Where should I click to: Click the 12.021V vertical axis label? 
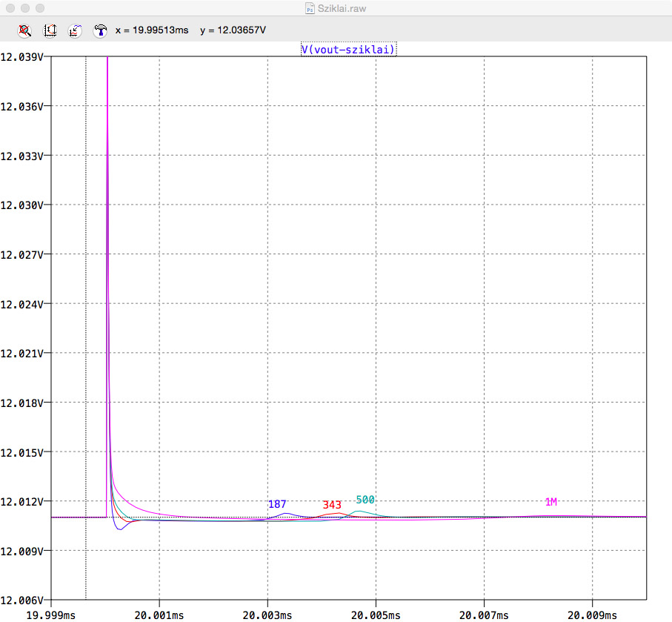pyautogui.click(x=22, y=354)
